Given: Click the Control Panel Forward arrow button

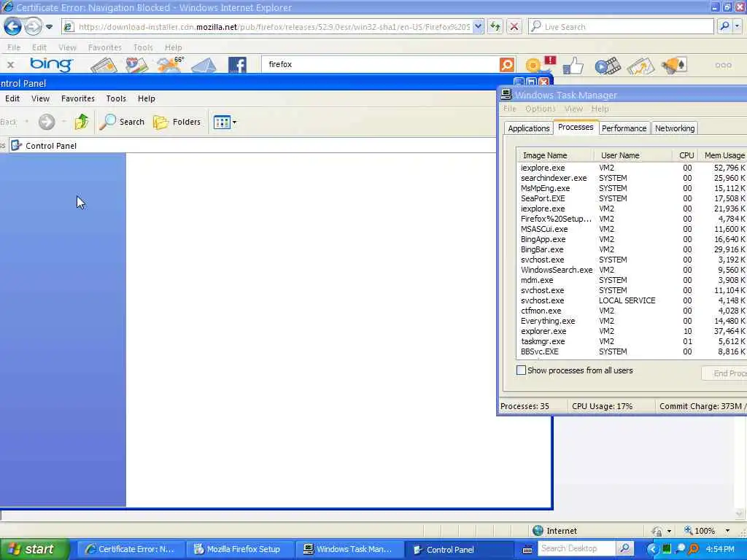Looking at the screenshot, I should [47, 122].
